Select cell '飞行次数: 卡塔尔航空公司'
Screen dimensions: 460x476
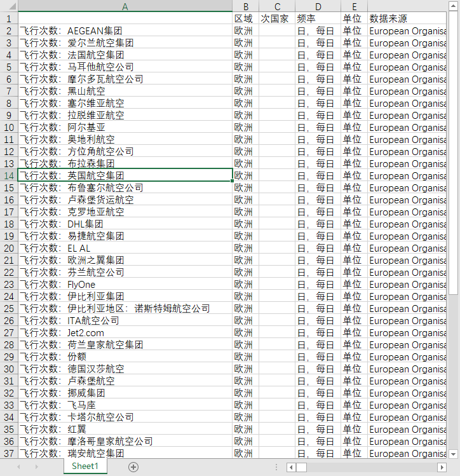125,417
